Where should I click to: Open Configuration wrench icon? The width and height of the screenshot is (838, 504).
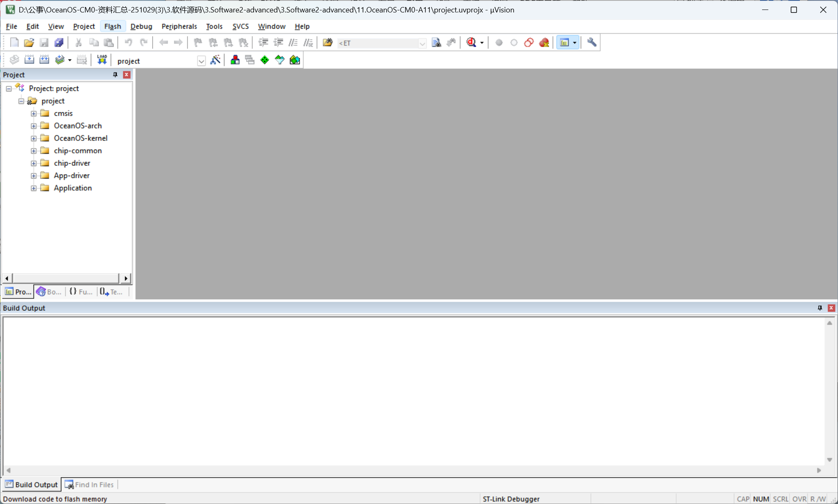(x=592, y=43)
